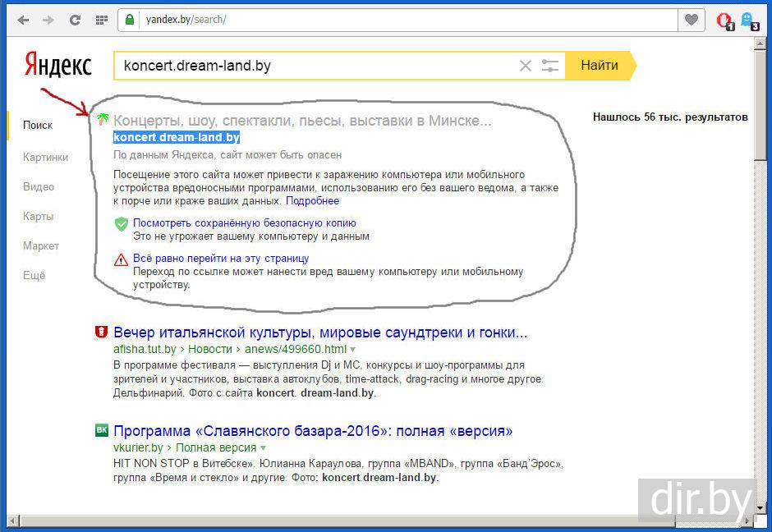Viewport: 772px width, 532px height.
Task: Open the speed dial grid icon
Action: (x=101, y=20)
